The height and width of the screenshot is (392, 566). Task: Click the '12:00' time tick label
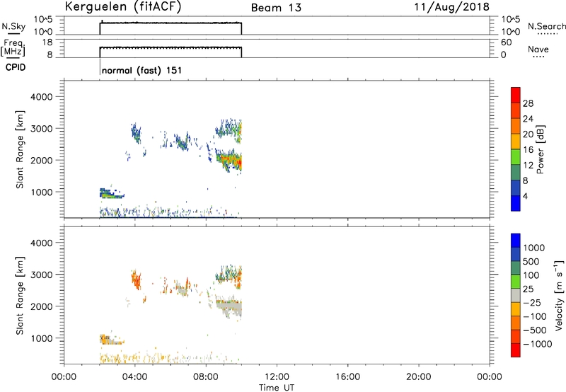[277, 377]
